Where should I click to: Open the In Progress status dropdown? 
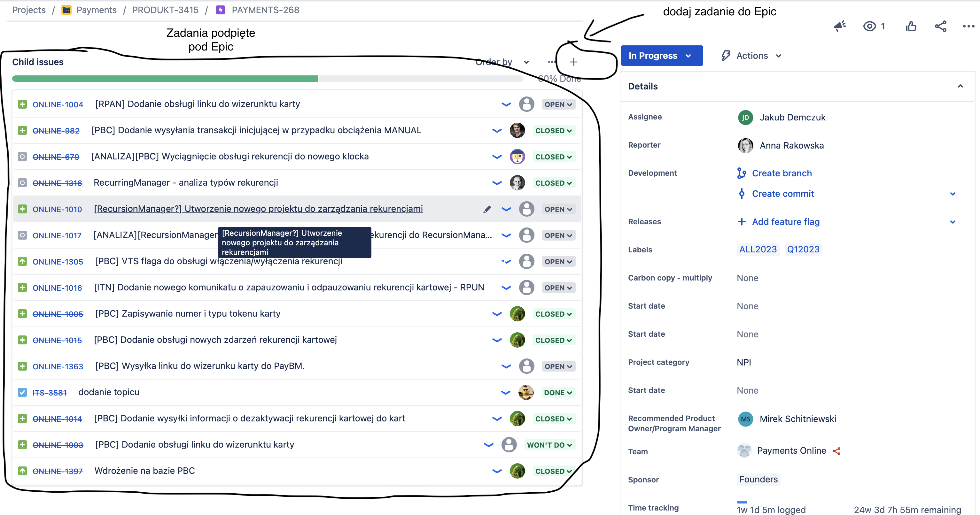pos(661,56)
